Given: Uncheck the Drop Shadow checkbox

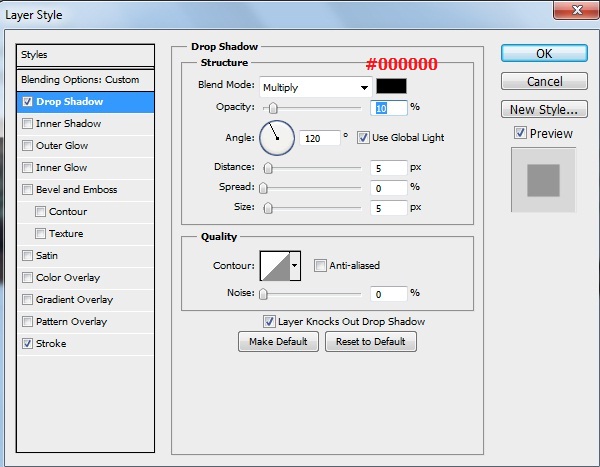Looking at the screenshot, I should coord(27,102).
